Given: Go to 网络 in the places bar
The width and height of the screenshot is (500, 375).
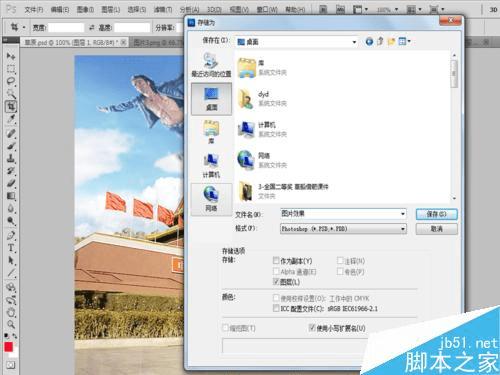Looking at the screenshot, I should pyautogui.click(x=211, y=199).
